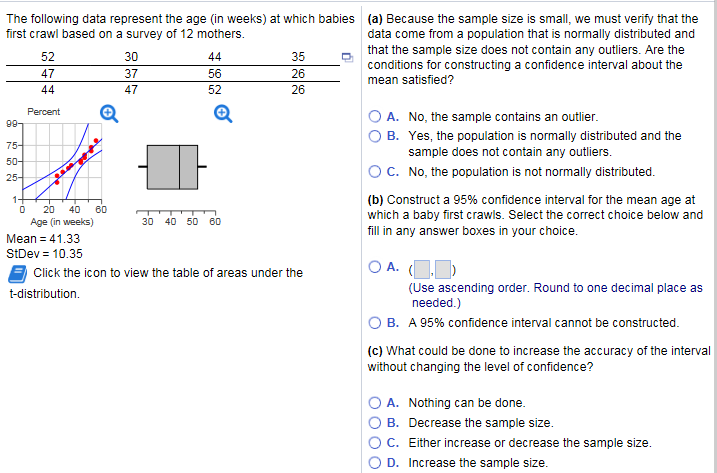717x473 pixels.
Task: Choose part (c) option B: Decrease the sample size
Action: point(377,423)
